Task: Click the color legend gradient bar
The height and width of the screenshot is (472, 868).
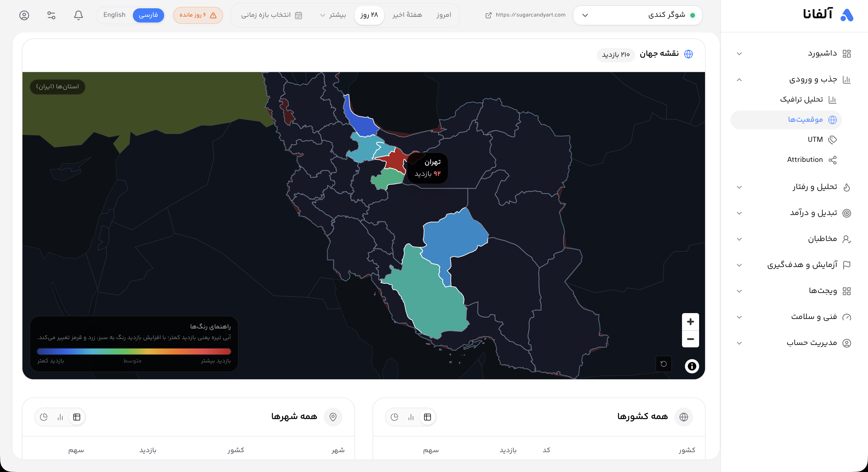Action: pyautogui.click(x=134, y=351)
